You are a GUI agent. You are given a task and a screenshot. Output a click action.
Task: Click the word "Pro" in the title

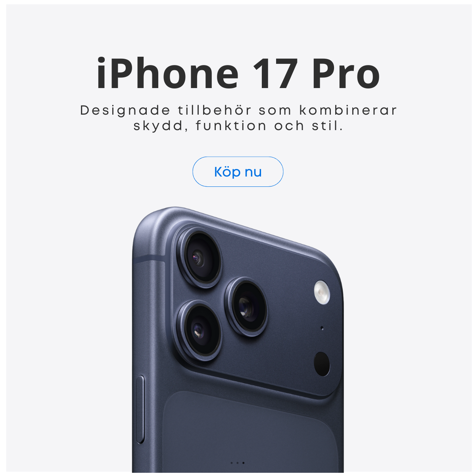[346, 74]
